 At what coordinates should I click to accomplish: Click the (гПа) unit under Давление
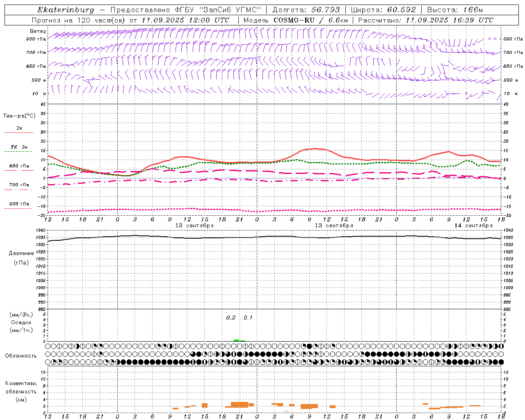pyautogui.click(x=21, y=263)
